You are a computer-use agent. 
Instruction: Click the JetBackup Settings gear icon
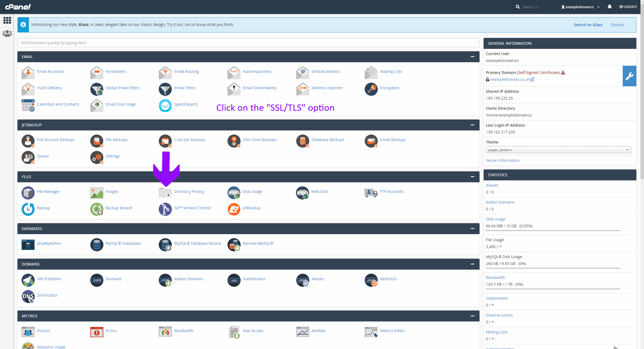pyautogui.click(x=97, y=157)
